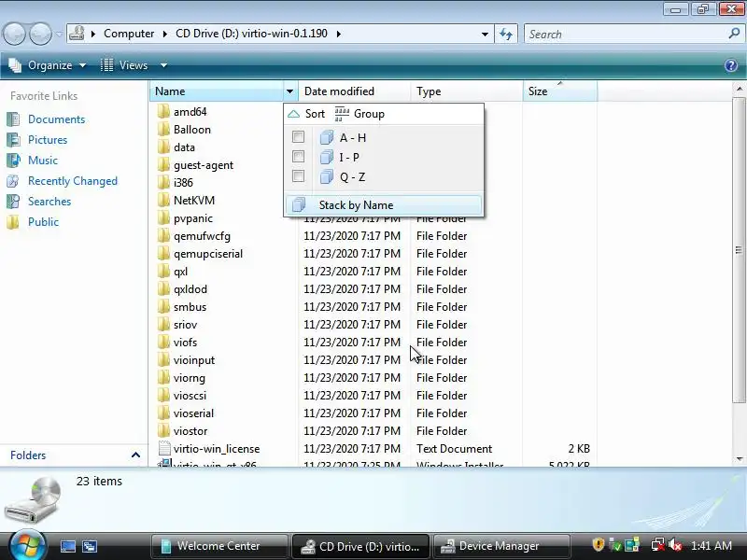Open the Name column dropdown arrow
747x560 pixels.
[x=289, y=91]
